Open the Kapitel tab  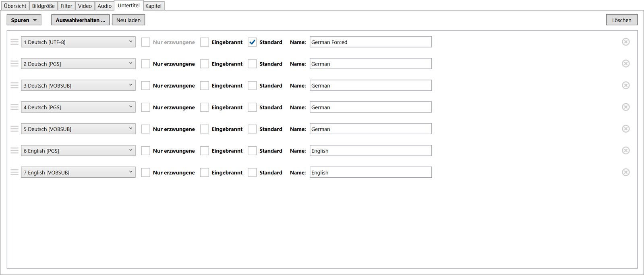[x=153, y=6]
